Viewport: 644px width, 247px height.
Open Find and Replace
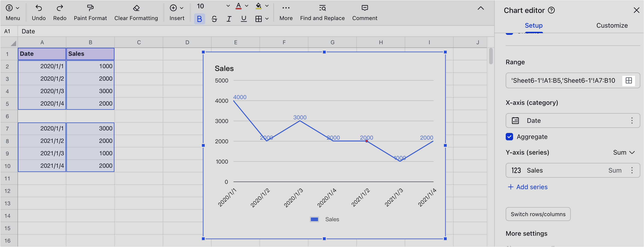(x=322, y=11)
